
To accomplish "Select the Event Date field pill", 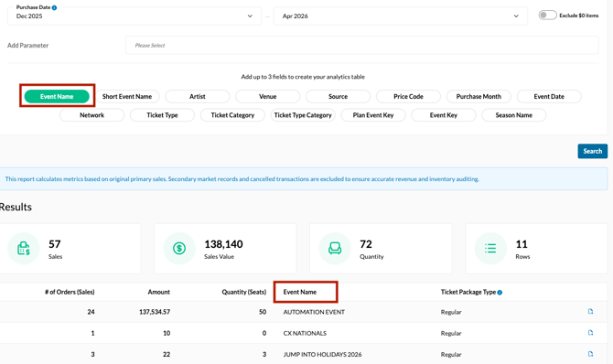I will 549,97.
